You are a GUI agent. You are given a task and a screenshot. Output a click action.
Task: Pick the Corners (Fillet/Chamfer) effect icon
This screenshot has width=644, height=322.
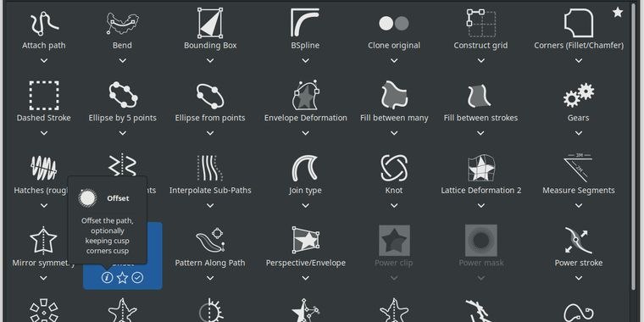click(579, 24)
